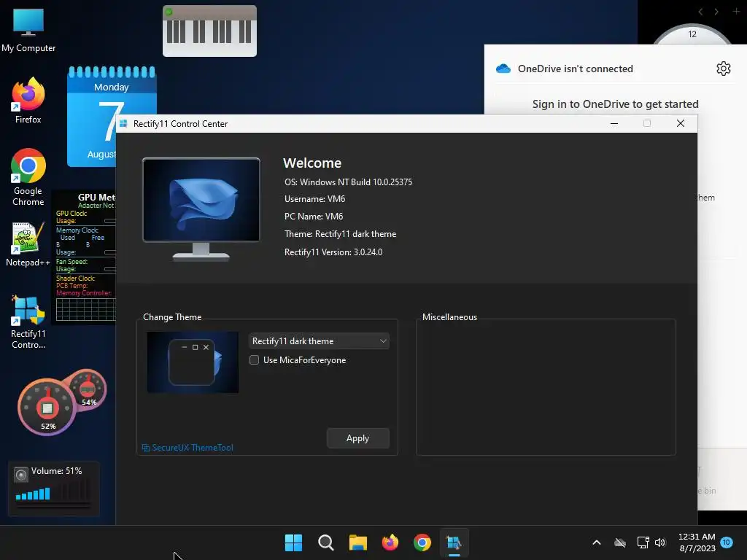Screen dimensions: 747x560
Task: Click previous arrow in top-right widget panel
Action: pyautogui.click(x=700, y=12)
